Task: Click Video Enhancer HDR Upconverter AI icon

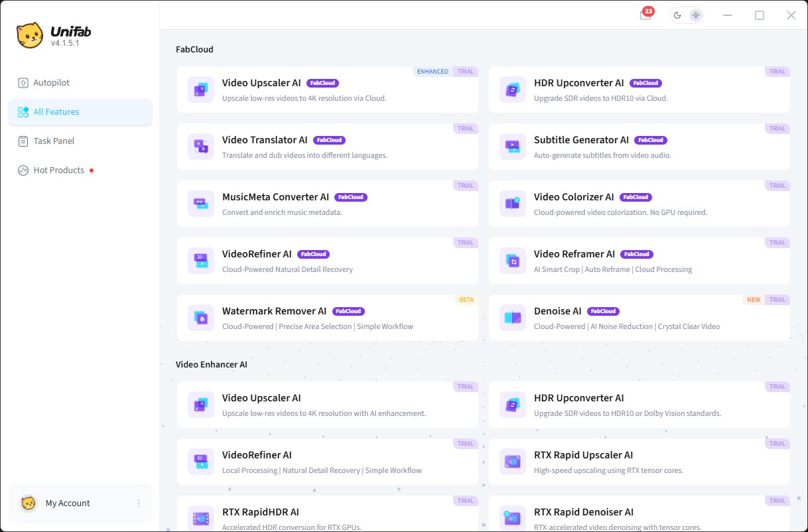Action: pos(512,405)
